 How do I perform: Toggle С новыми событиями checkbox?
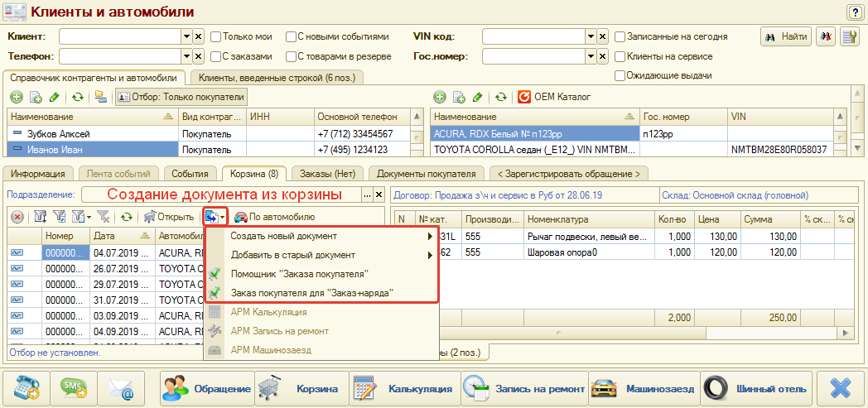(291, 36)
